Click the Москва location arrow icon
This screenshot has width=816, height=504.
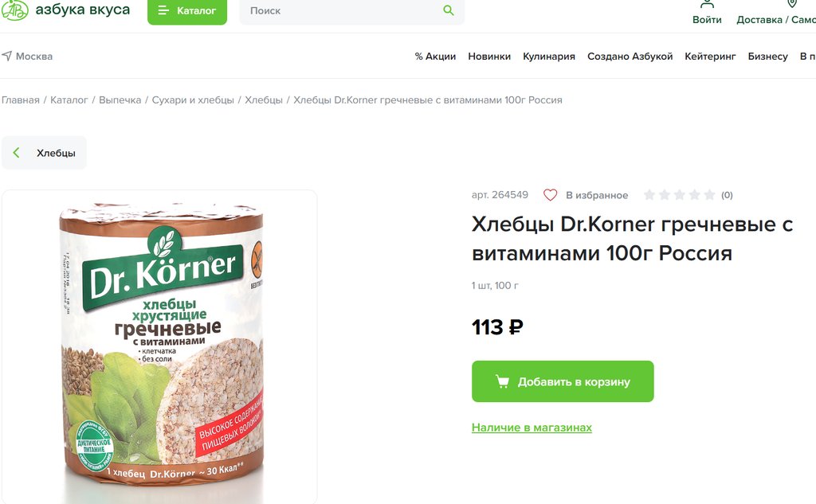point(7,57)
